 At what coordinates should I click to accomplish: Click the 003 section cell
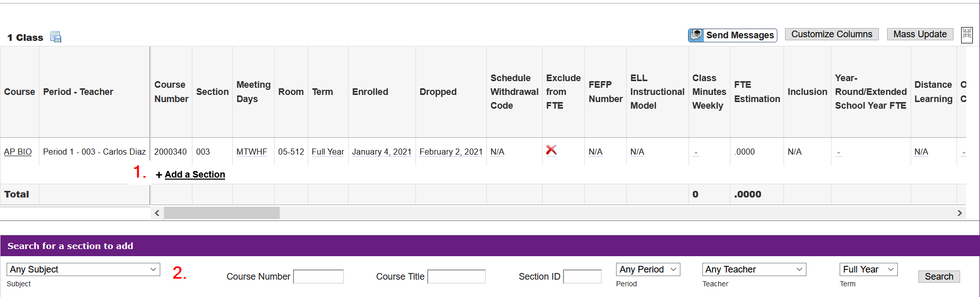point(203,152)
